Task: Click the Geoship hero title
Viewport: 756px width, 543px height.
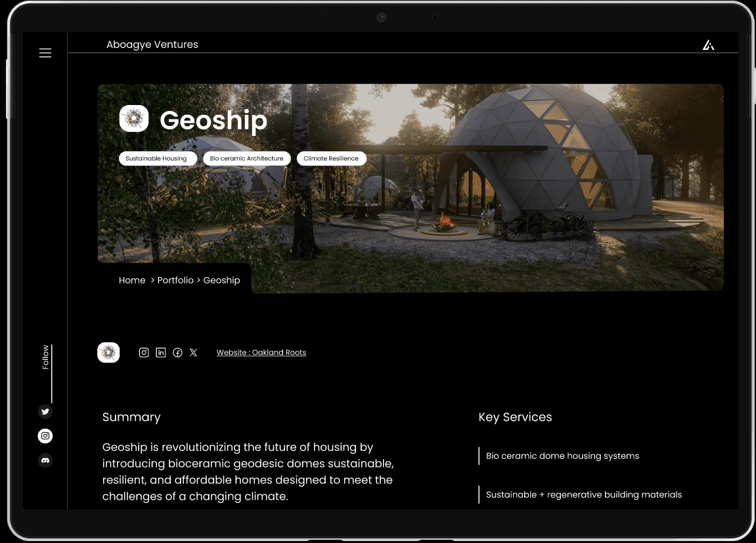Action: (213, 119)
